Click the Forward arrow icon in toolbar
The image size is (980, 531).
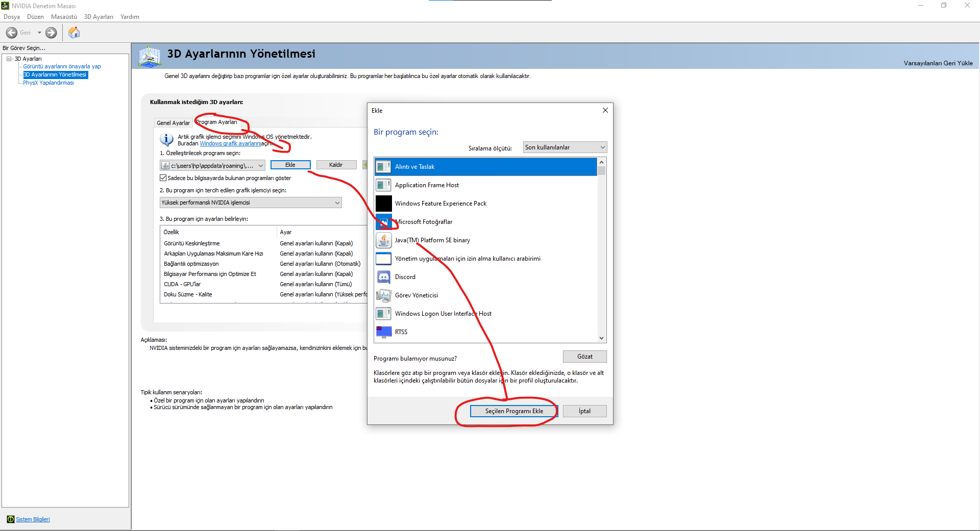point(51,33)
